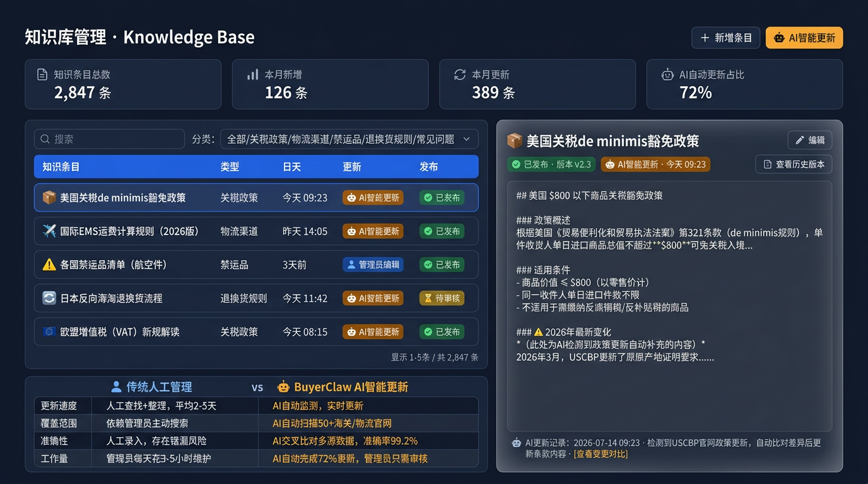
Task: Click 物流渠道 type cell
Action: coord(239,231)
